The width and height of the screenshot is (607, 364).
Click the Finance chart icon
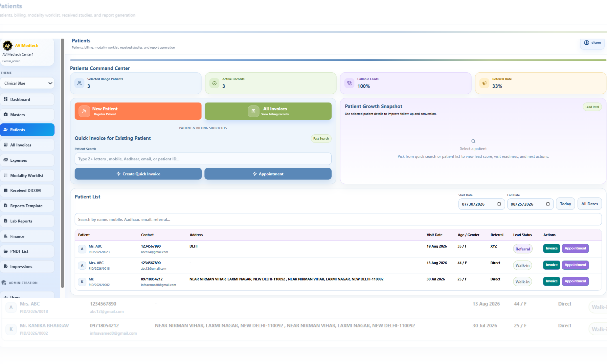6,236
